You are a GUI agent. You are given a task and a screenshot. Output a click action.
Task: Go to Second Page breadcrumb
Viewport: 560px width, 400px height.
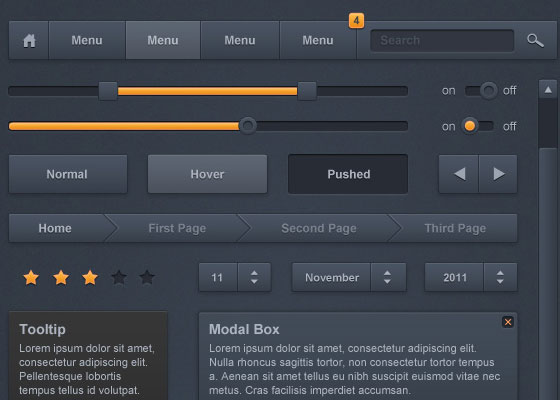(x=319, y=228)
